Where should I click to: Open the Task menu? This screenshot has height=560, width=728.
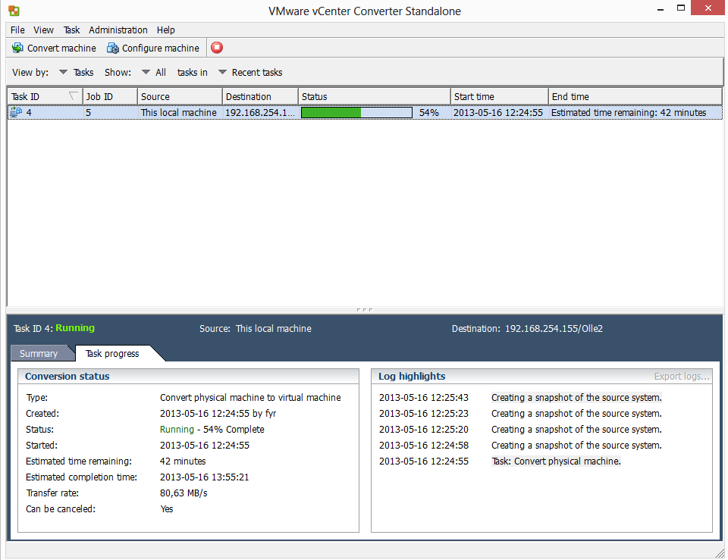click(x=71, y=30)
